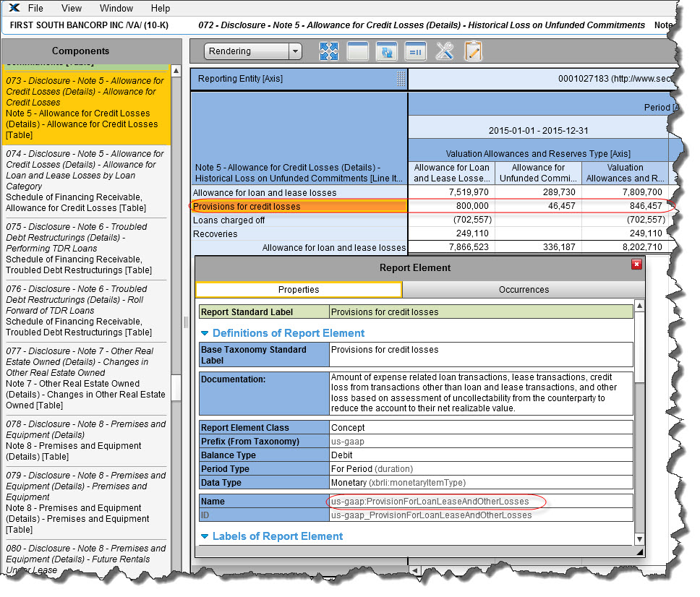
Task: Select component 079 Premises and Equipment [Table]
Action: (86, 502)
